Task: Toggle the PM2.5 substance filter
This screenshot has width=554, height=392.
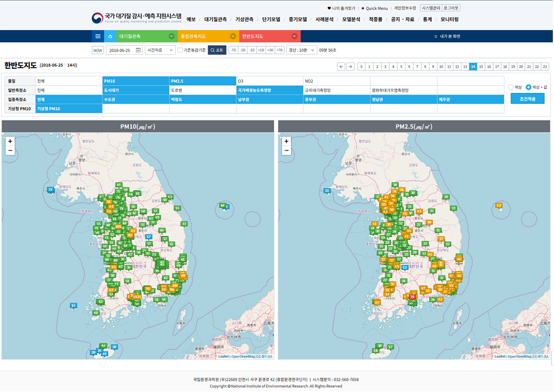Action: [x=203, y=81]
